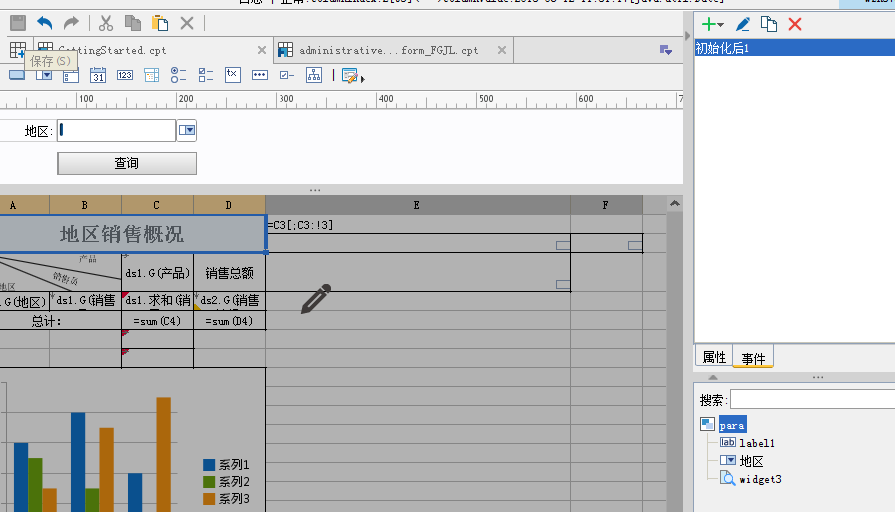Click the new template grid icon
The image size is (895, 512).
tap(18, 50)
